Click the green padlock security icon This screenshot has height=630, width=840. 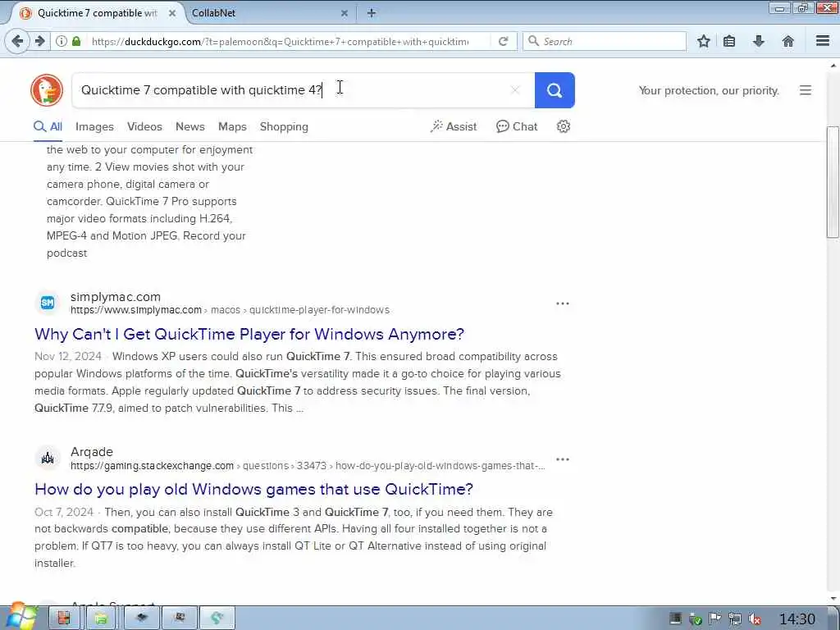(76, 41)
